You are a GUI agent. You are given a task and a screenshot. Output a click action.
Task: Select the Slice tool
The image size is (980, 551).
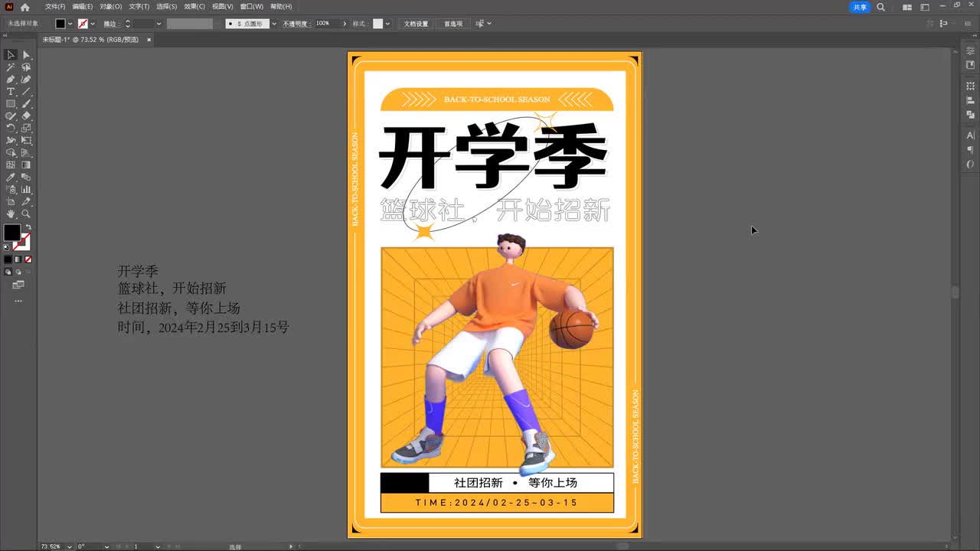pos(26,202)
